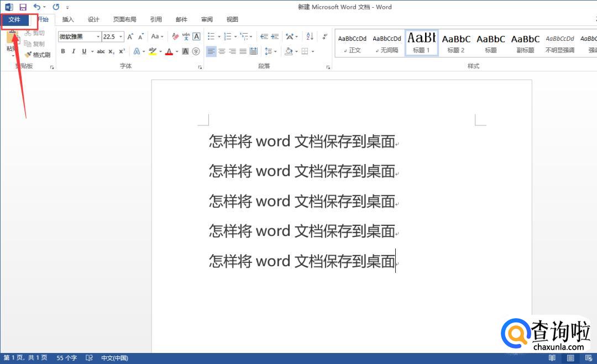Toggle bold formatting
This screenshot has width=597, height=364.
tap(63, 51)
